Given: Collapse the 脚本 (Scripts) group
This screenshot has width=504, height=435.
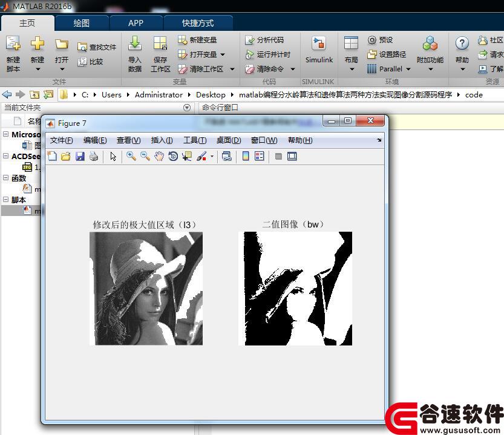Looking at the screenshot, I should tap(6, 200).
